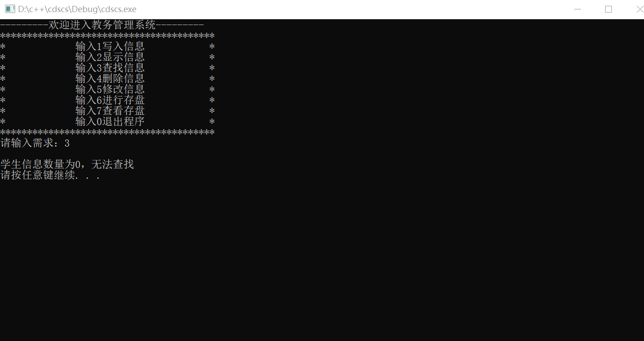The width and height of the screenshot is (644, 341).
Task: Click the 输入4删除信息 menu line
Action: point(110,79)
